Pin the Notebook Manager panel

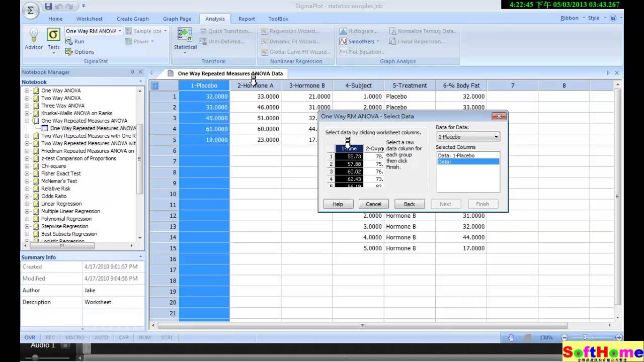point(133,72)
